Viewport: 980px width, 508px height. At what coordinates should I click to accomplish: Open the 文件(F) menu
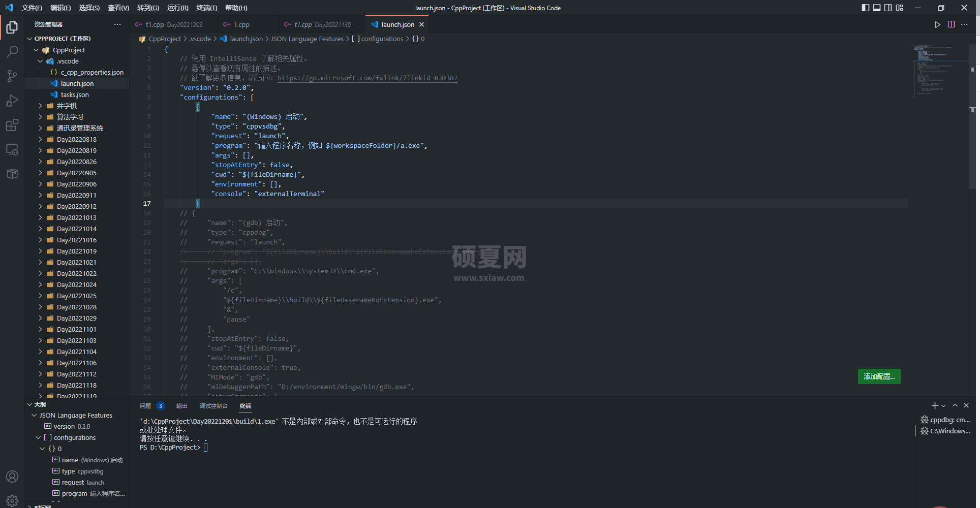(x=32, y=8)
